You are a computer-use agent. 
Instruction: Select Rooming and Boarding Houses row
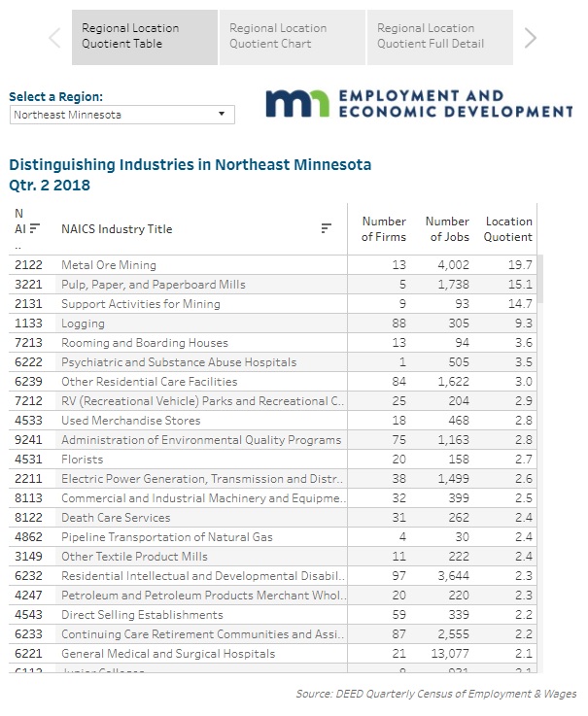click(273, 343)
